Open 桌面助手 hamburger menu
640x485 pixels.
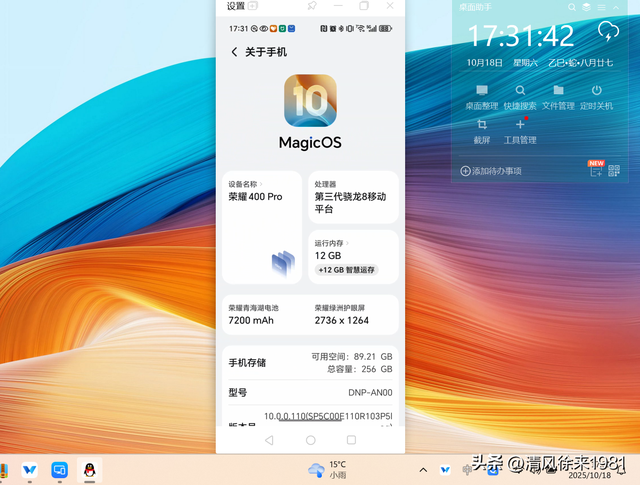coord(601,7)
